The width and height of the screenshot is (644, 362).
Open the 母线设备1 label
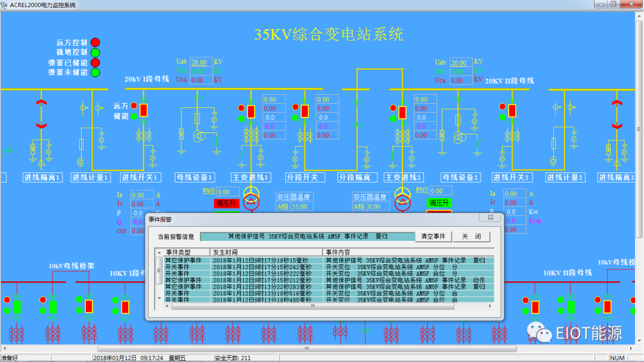click(194, 178)
